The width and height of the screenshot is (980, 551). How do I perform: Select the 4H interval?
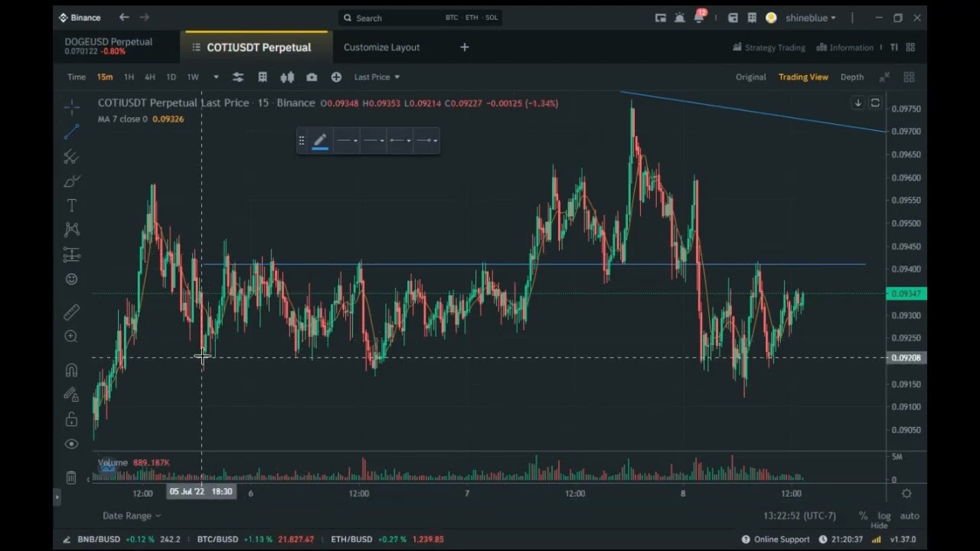click(x=150, y=77)
